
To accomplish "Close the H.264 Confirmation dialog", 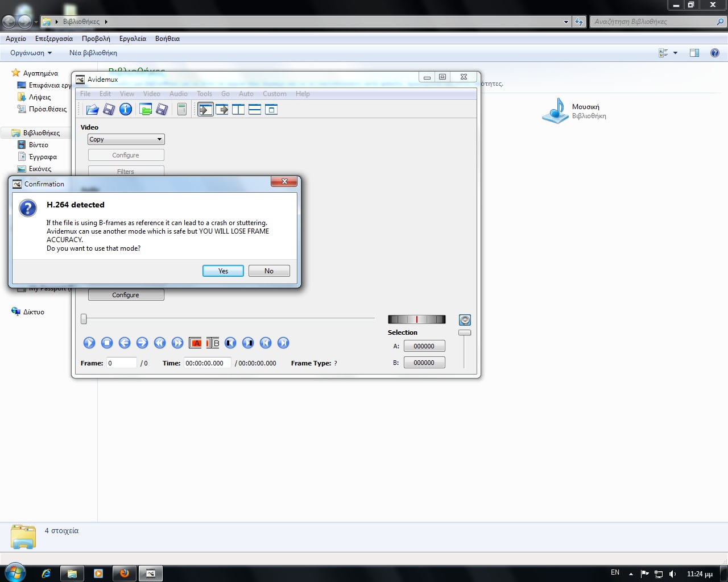I will pyautogui.click(x=284, y=181).
